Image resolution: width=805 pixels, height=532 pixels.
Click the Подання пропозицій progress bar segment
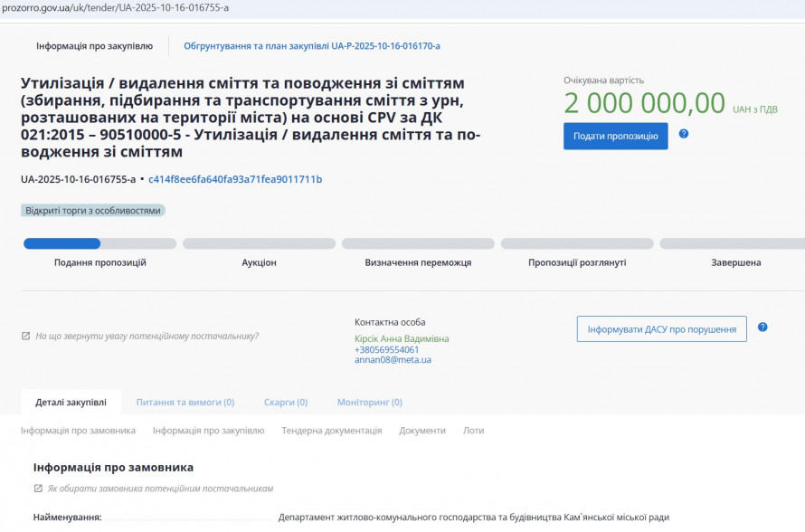click(99, 243)
